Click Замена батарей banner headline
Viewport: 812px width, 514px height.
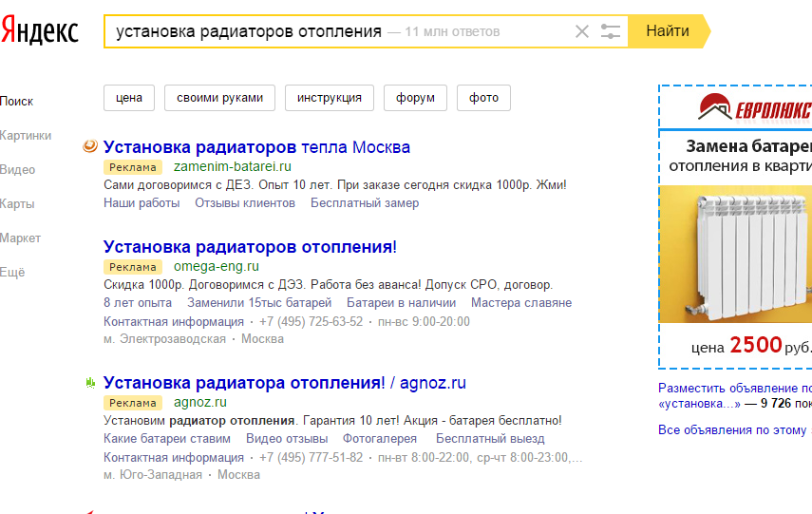(748, 146)
